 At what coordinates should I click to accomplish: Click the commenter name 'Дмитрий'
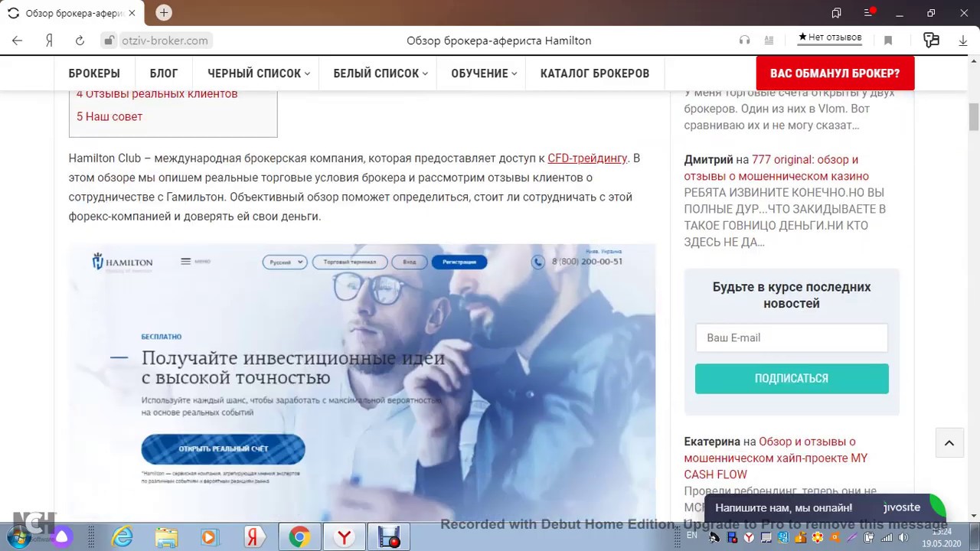pyautogui.click(x=708, y=160)
